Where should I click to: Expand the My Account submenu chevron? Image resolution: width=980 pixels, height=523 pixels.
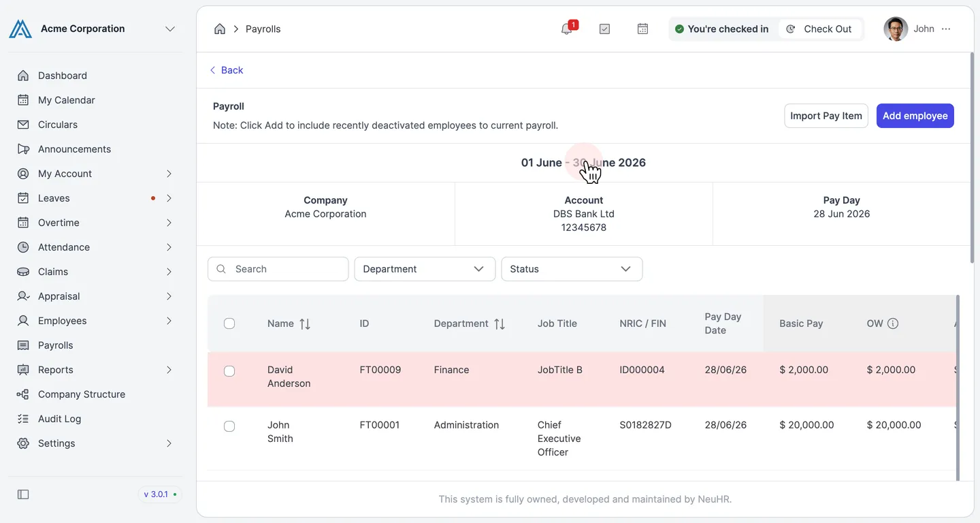click(x=169, y=174)
